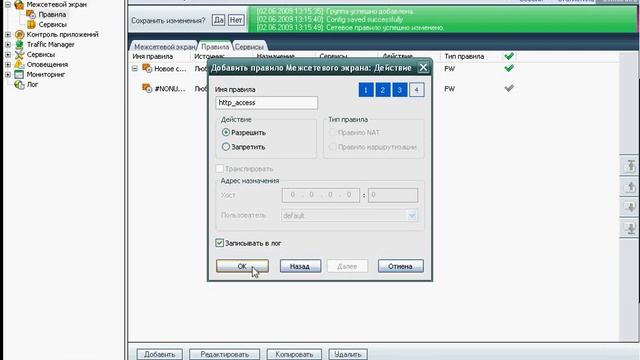Expand the Мониторинг tree node

click(8, 74)
